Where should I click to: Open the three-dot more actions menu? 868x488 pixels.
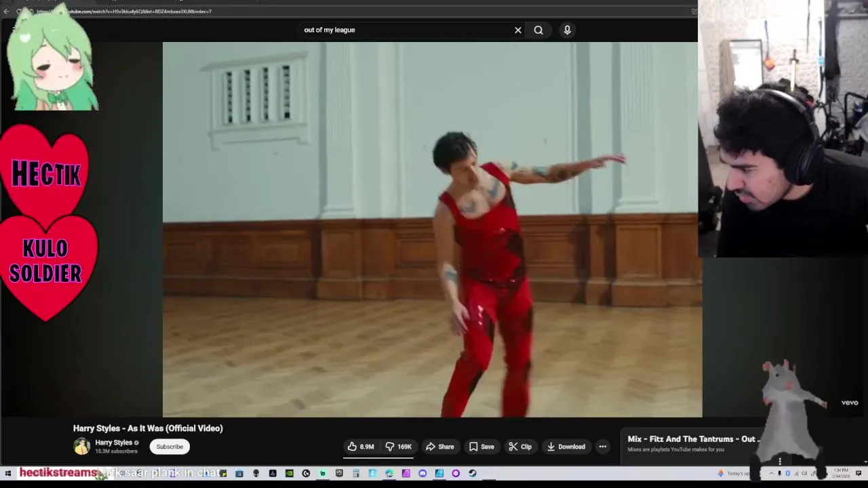[x=602, y=447]
